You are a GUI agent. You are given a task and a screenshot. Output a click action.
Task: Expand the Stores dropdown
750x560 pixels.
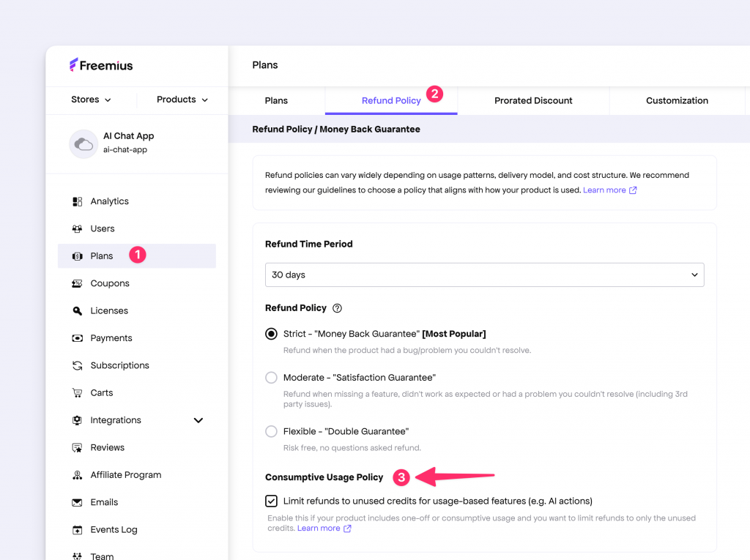tap(91, 100)
